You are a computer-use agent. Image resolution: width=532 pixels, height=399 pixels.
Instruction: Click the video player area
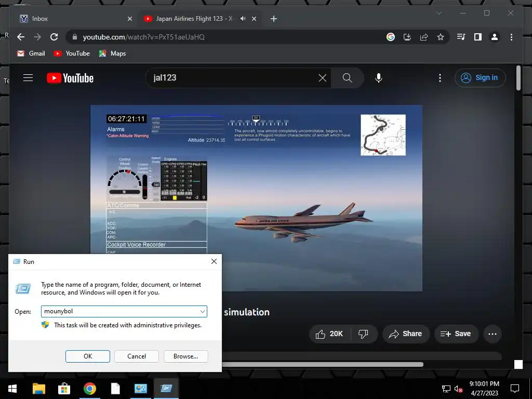[256, 198]
